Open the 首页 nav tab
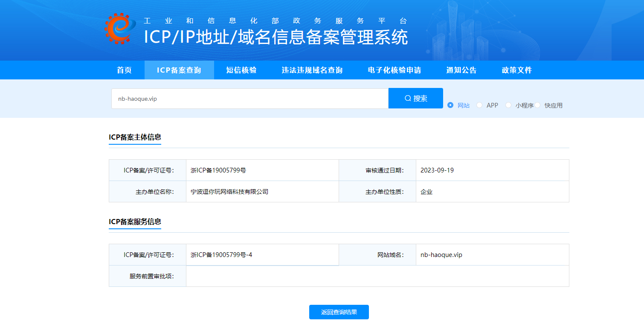Image resolution: width=644 pixels, height=327 pixels. (125, 70)
